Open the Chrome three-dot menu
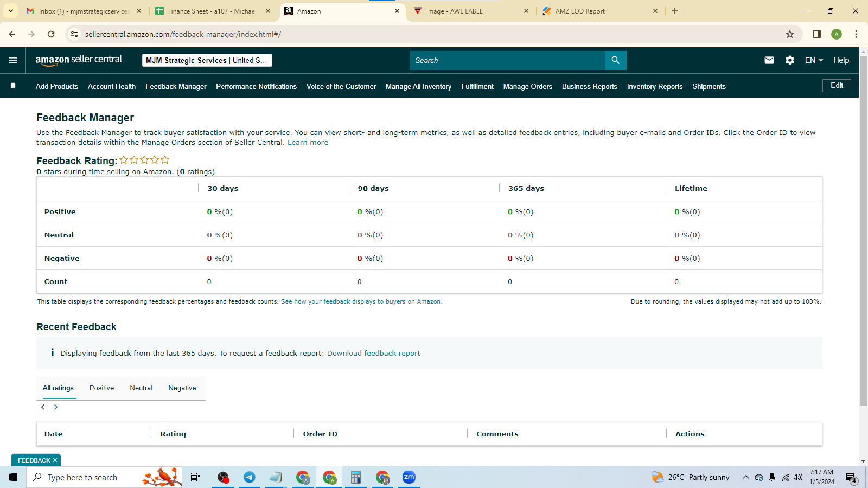Image resolution: width=868 pixels, height=488 pixels. point(856,34)
